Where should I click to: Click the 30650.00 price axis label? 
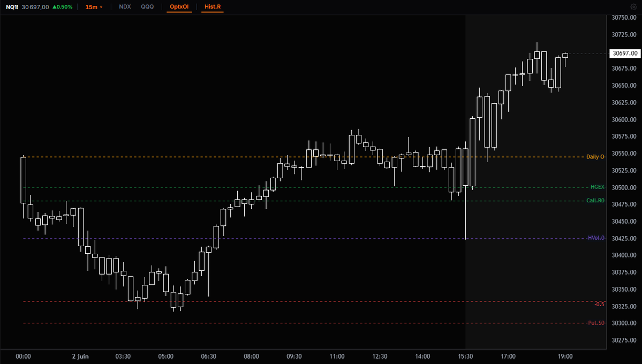(624, 86)
